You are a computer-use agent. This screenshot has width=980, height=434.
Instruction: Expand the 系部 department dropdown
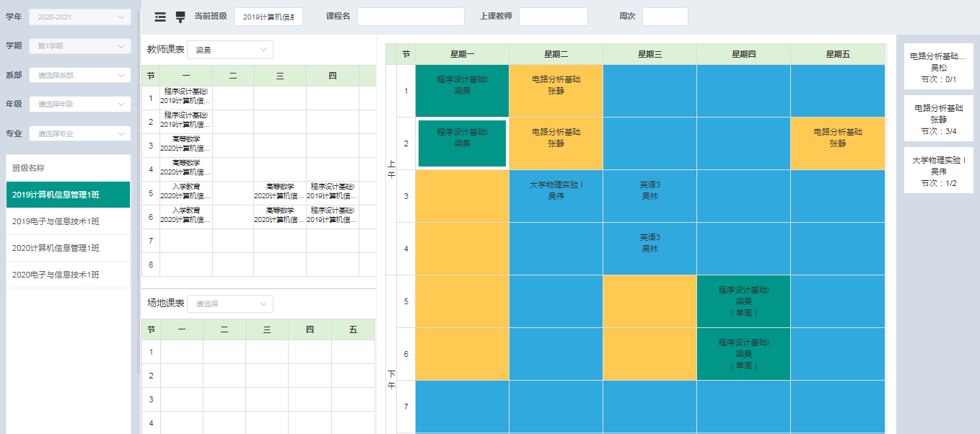(x=79, y=75)
